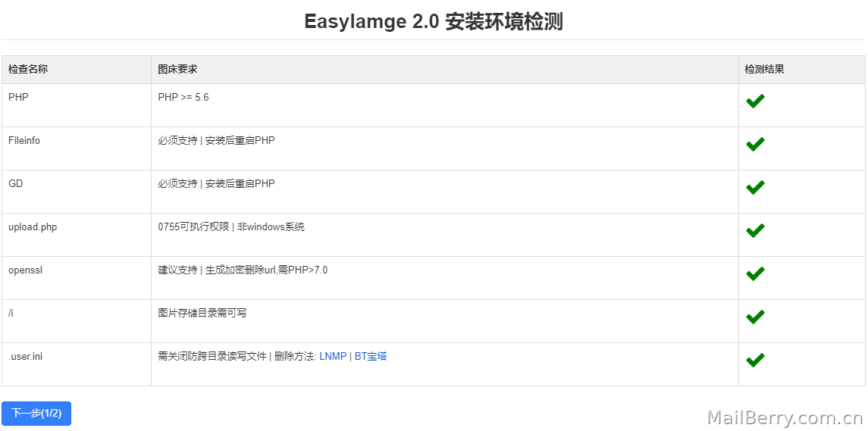The height and width of the screenshot is (431, 868).
Task: Select the GD name cell
Action: [x=77, y=192]
